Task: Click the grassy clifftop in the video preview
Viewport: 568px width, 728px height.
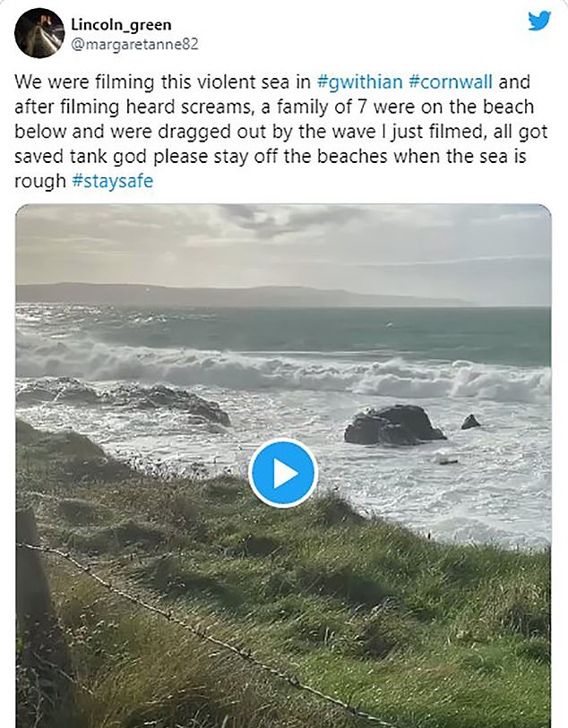Action: coord(283,604)
